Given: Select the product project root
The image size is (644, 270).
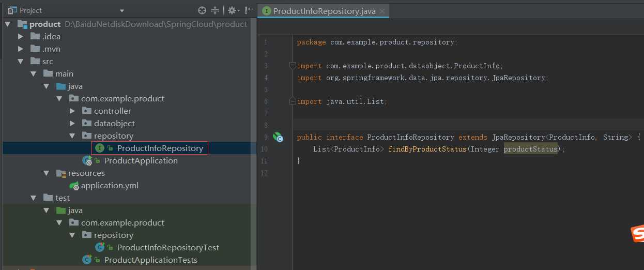Looking at the screenshot, I should pyautogui.click(x=45, y=24).
